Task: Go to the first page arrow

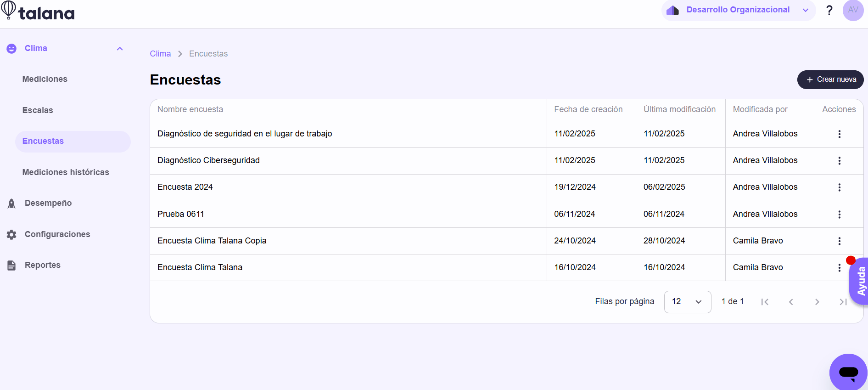Action: [x=765, y=302]
